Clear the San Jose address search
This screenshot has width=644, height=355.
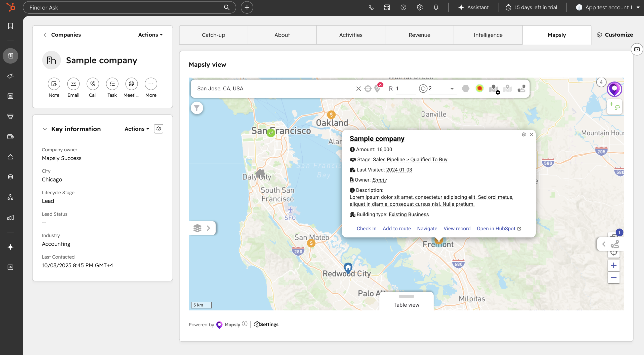(x=358, y=89)
